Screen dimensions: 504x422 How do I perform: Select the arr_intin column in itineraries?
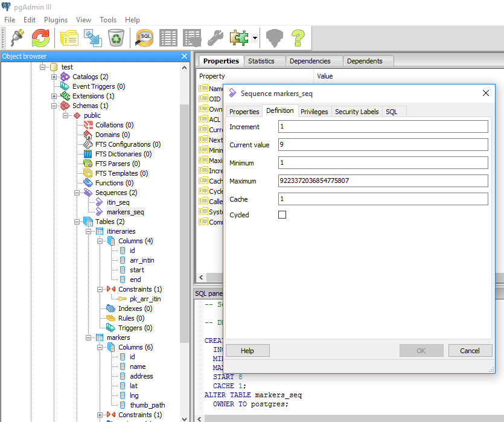point(142,260)
